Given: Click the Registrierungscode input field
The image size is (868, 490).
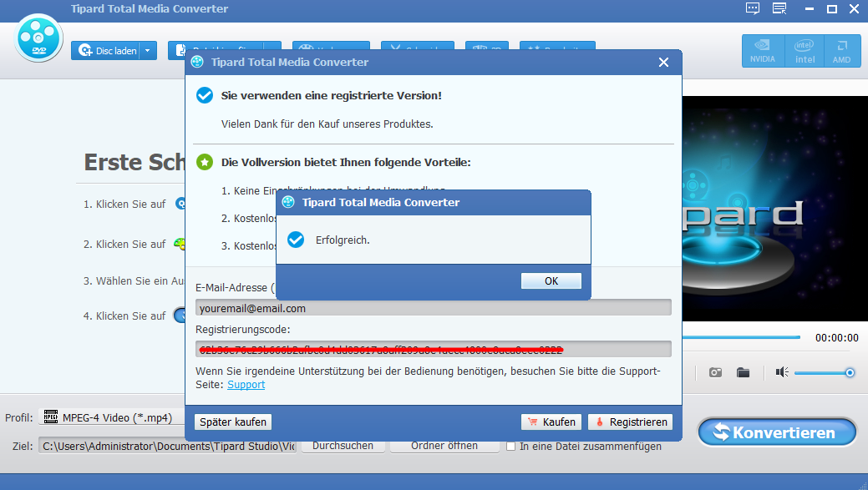Looking at the screenshot, I should (433, 349).
